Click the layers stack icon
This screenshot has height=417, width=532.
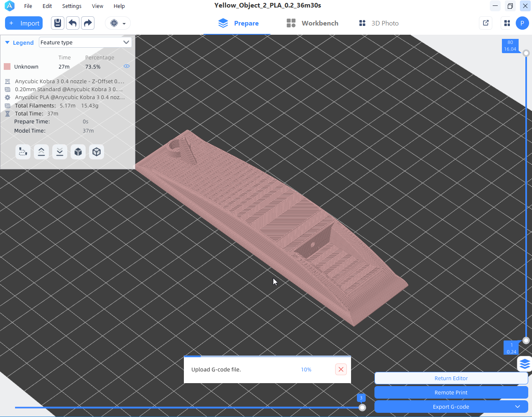click(x=524, y=364)
